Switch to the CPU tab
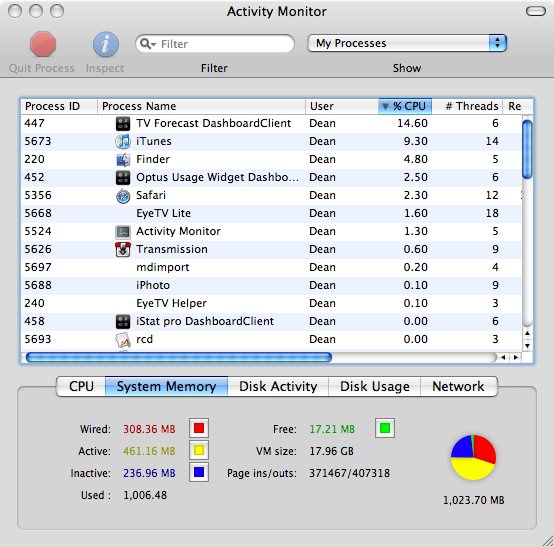Viewport: 554px width, 547px height. (x=81, y=387)
